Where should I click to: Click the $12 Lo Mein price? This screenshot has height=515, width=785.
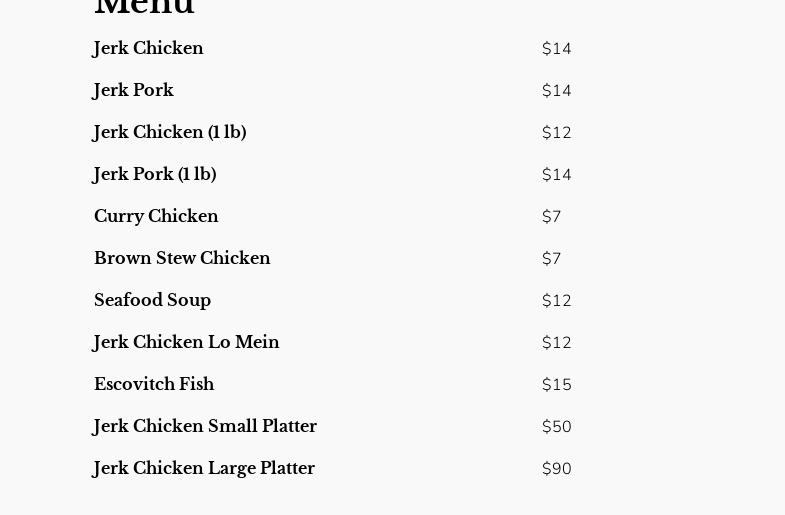coord(557,343)
